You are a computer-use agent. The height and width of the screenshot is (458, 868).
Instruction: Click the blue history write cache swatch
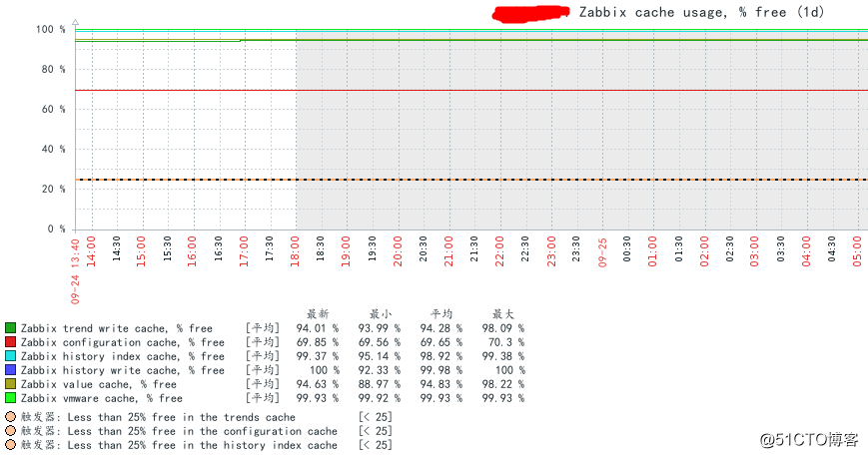coord(11,370)
